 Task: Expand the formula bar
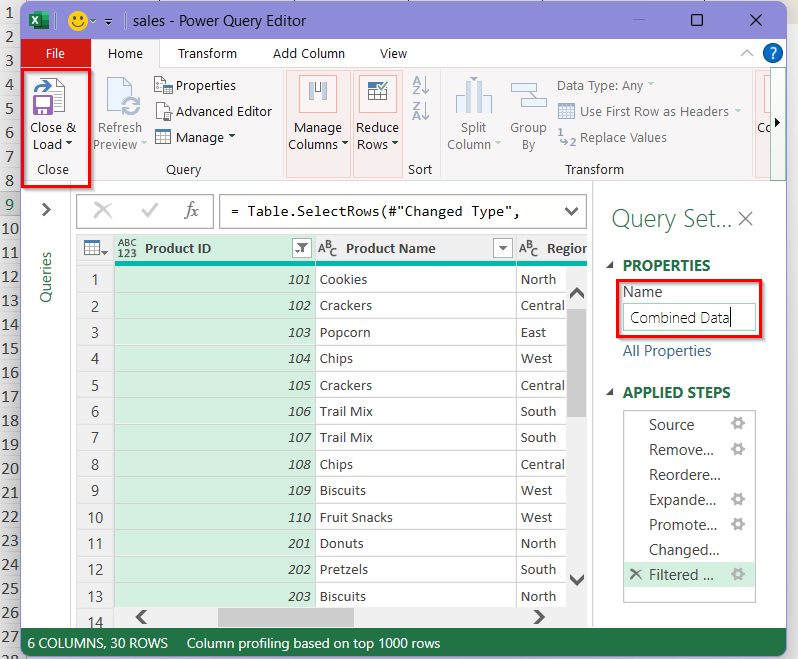click(572, 211)
